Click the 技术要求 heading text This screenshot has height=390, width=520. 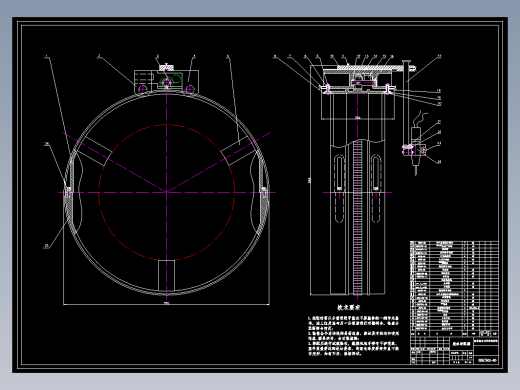[x=349, y=308]
